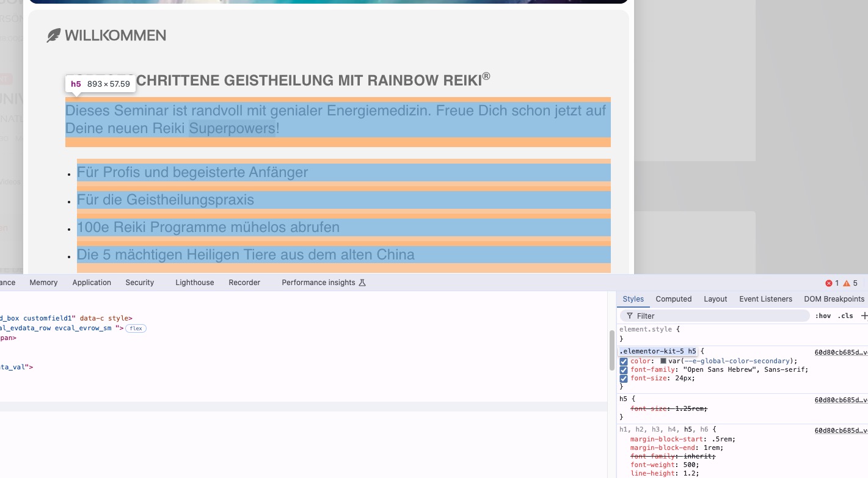
Task: Click the margin-block-start: .5rem declaration
Action: coord(683,439)
